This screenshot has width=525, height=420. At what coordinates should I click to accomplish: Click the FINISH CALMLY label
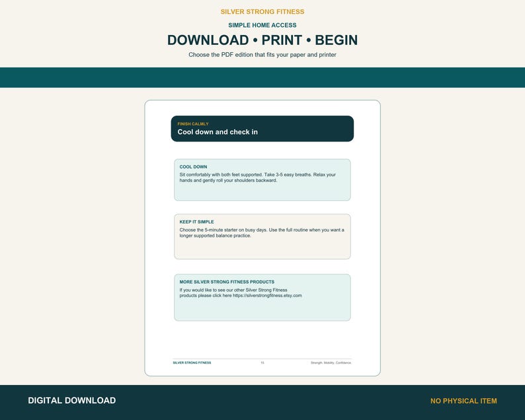193,124
